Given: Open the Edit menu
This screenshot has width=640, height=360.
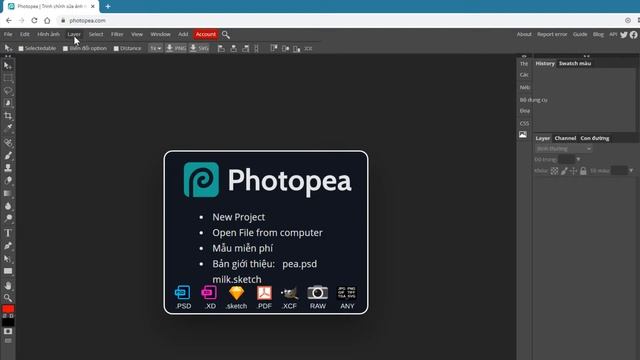Looking at the screenshot, I should [x=25, y=34].
